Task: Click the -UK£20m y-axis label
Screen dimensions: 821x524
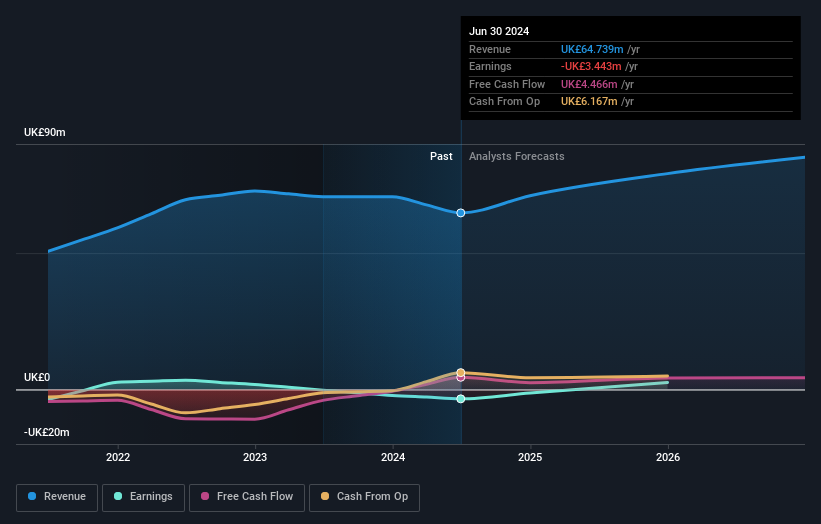Action: pyautogui.click(x=46, y=432)
